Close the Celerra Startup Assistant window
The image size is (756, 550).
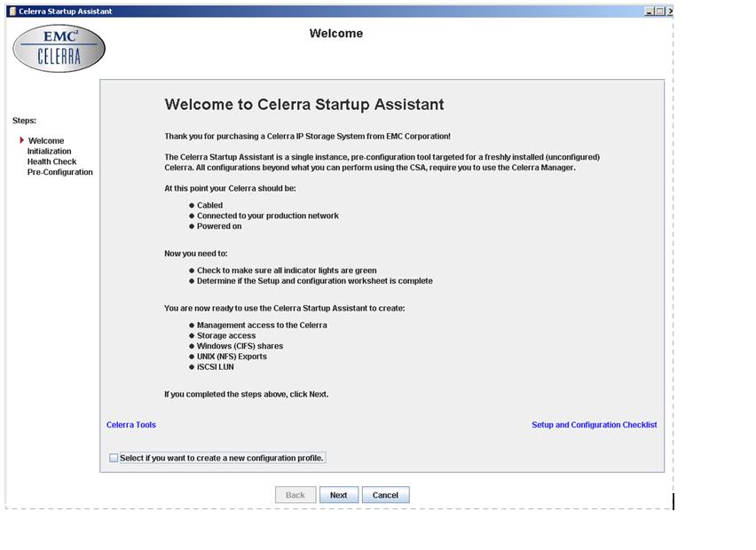coord(670,12)
